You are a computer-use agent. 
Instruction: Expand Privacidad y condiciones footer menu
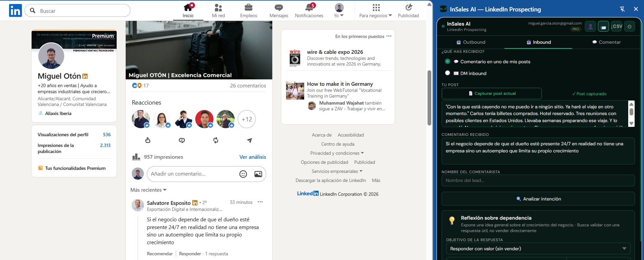pyautogui.click(x=337, y=153)
